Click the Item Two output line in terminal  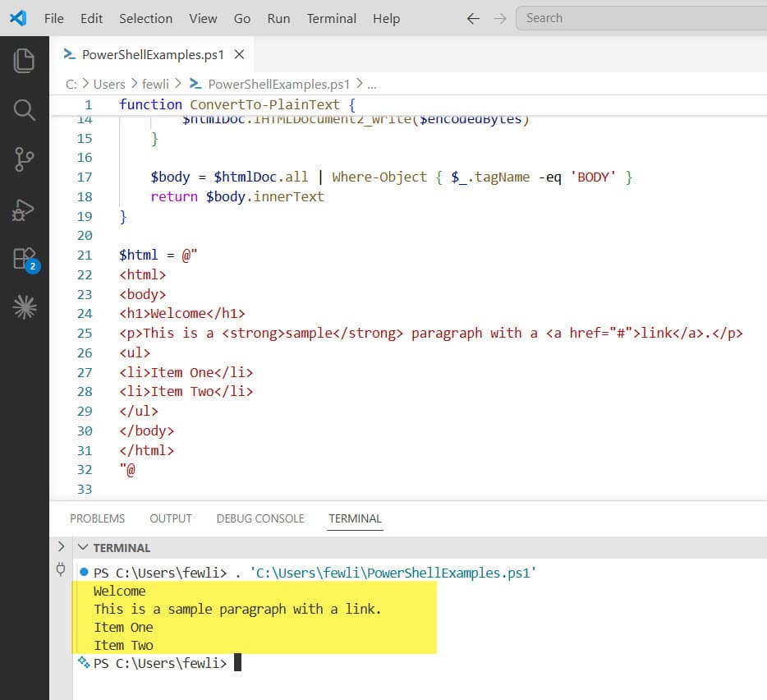(x=123, y=646)
